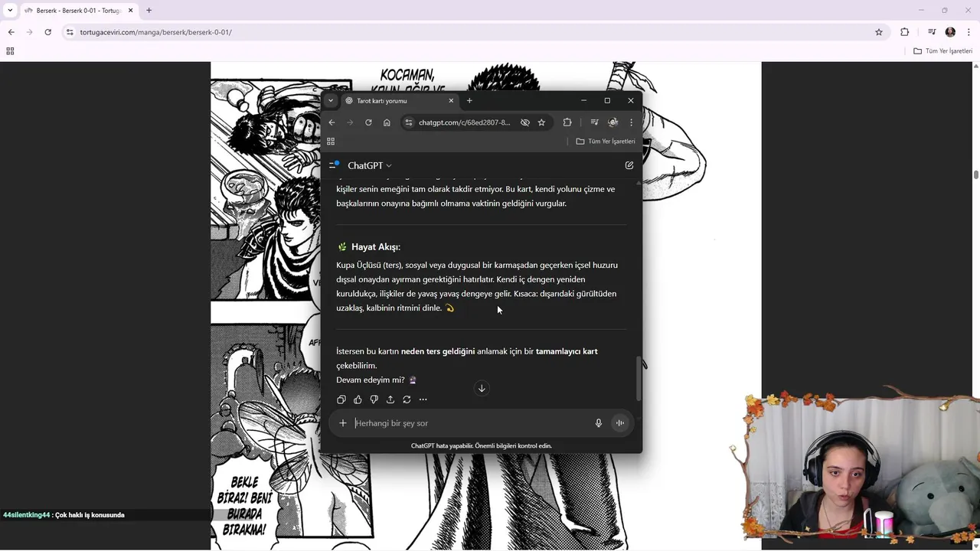Expand tab search in the Berserk window
The width and height of the screenshot is (980, 551).
[10, 11]
